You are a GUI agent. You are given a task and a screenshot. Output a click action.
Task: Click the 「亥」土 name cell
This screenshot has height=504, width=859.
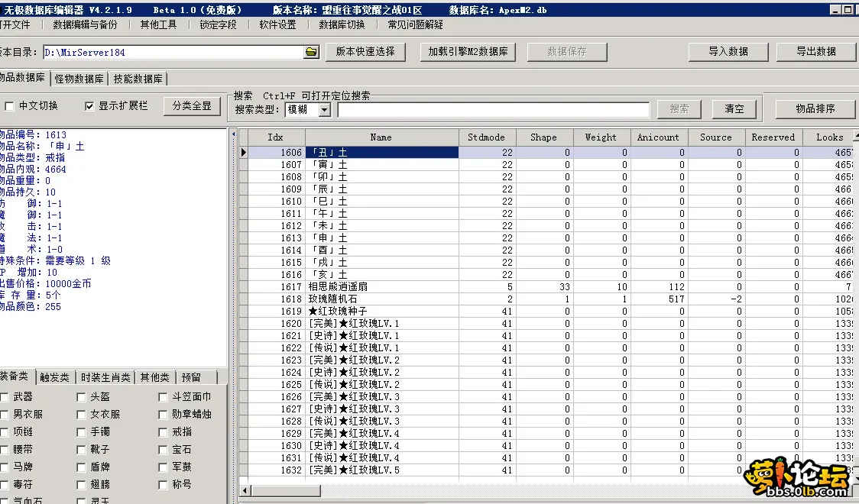pos(382,275)
